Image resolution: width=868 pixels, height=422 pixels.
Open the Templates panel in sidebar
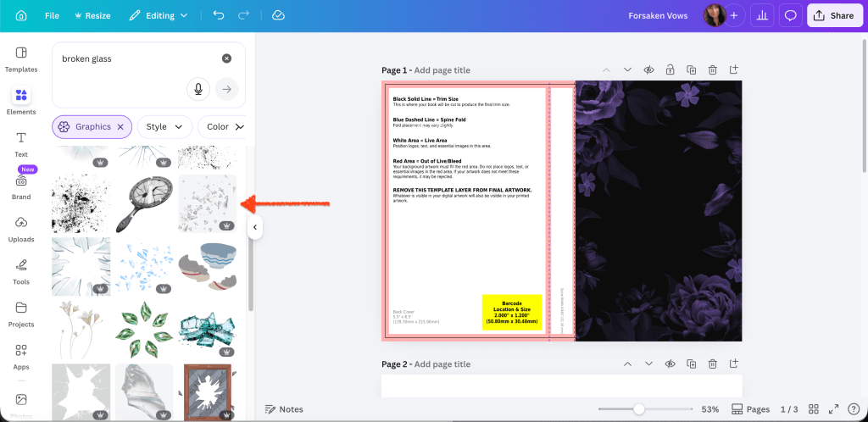pyautogui.click(x=21, y=58)
